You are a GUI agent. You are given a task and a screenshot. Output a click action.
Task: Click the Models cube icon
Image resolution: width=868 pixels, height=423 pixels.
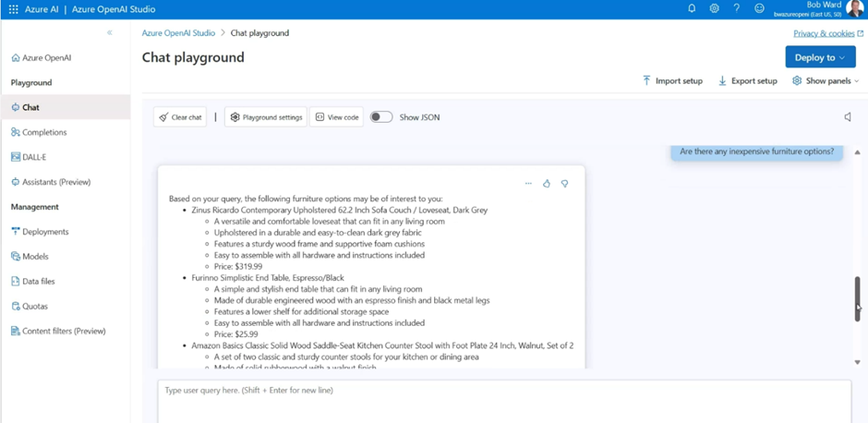(x=16, y=257)
